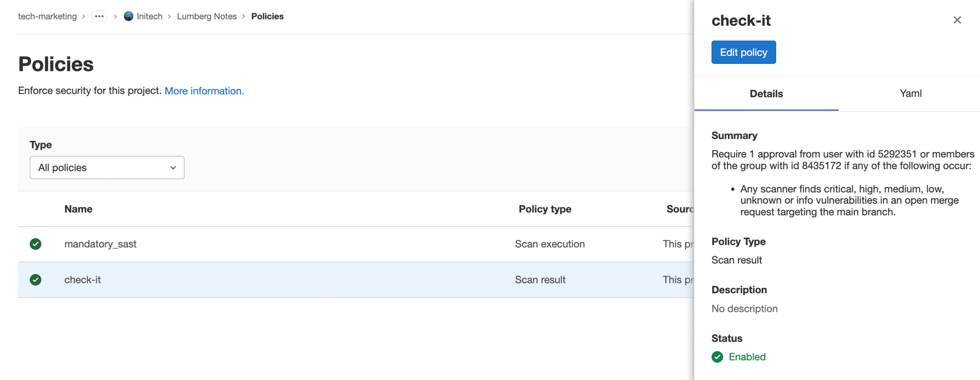Click green status icon for mandatory_sast
Screen dimensions: 980x380
(x=36, y=244)
